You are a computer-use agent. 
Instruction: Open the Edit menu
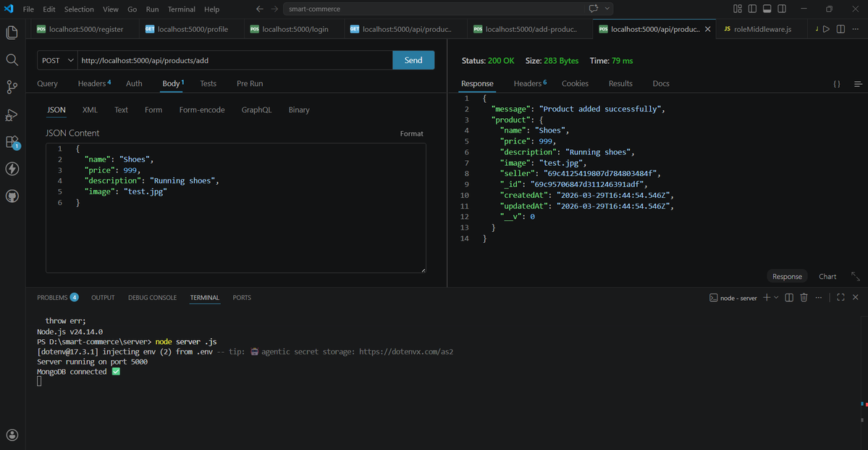(x=49, y=9)
